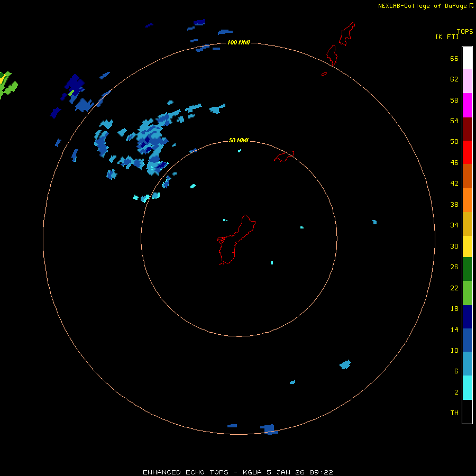Click the gold swatch at 34-38

(467, 224)
